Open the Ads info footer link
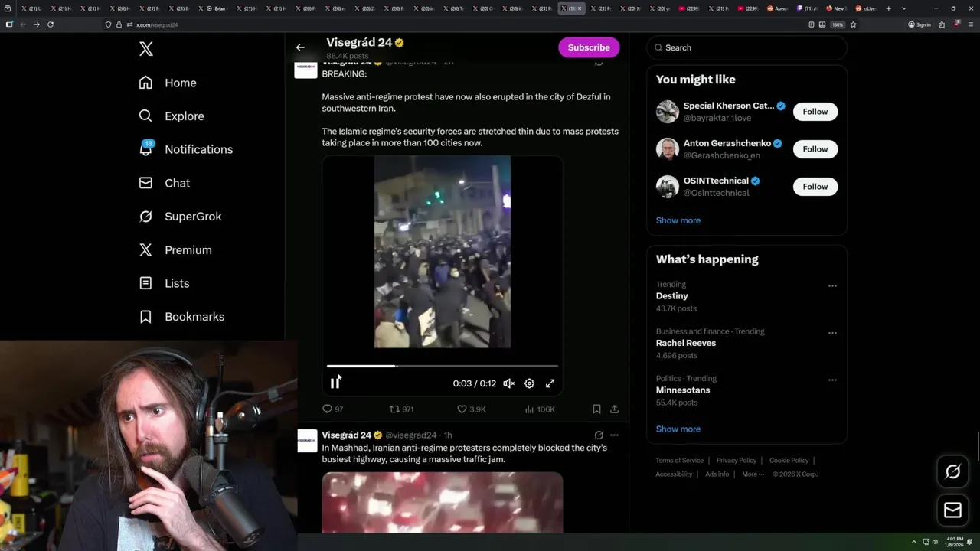 [717, 474]
